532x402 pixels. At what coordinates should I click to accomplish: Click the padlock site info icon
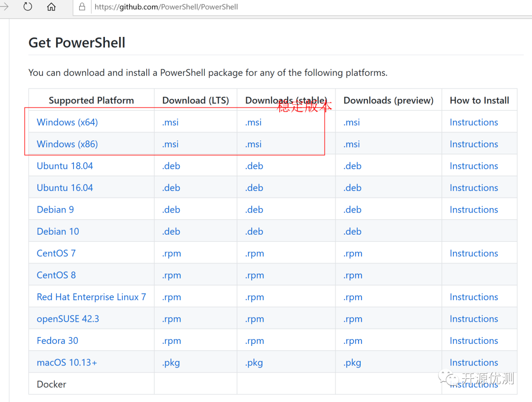(x=82, y=7)
